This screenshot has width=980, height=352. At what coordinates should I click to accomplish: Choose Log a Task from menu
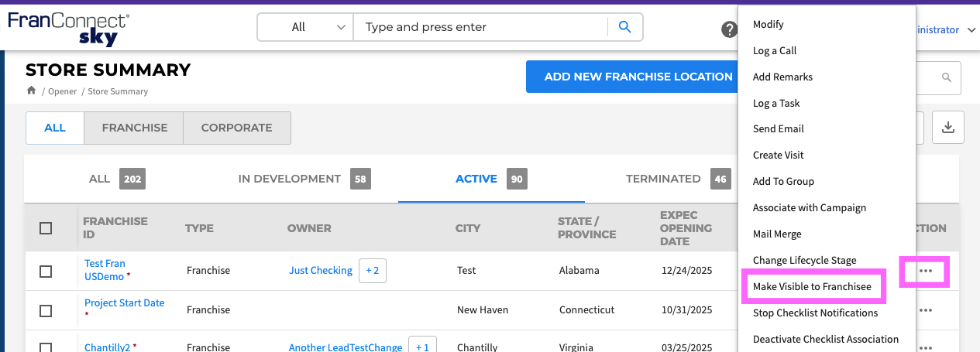[x=776, y=104]
